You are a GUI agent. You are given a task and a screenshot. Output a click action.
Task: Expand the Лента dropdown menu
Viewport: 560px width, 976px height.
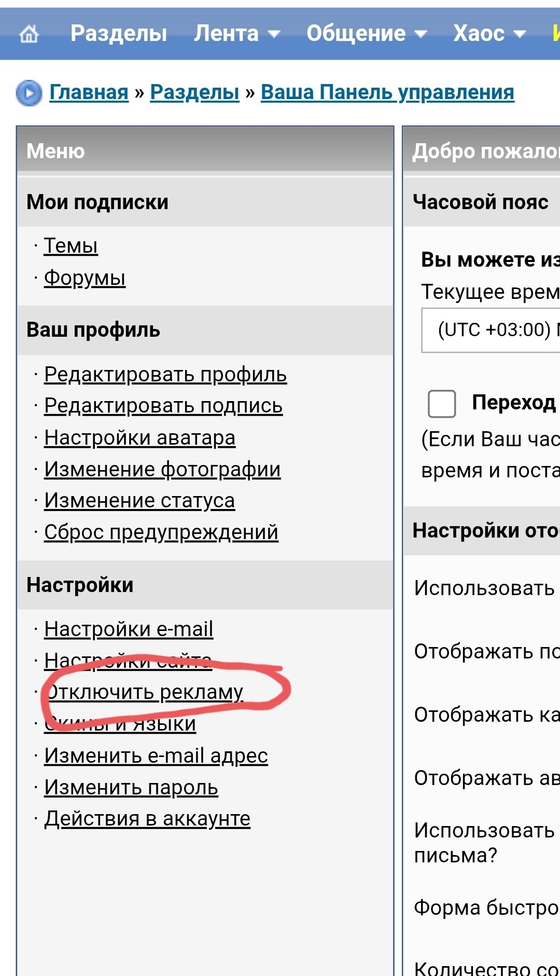237,34
